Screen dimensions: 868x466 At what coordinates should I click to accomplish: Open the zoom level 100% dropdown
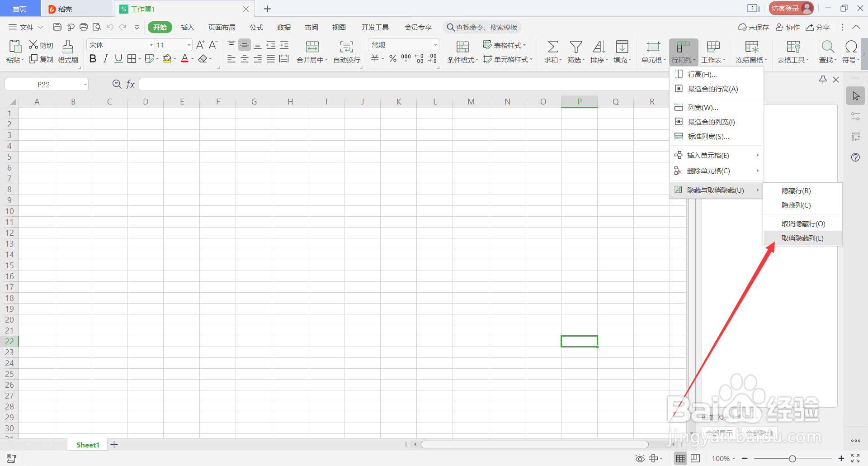[x=723, y=458]
